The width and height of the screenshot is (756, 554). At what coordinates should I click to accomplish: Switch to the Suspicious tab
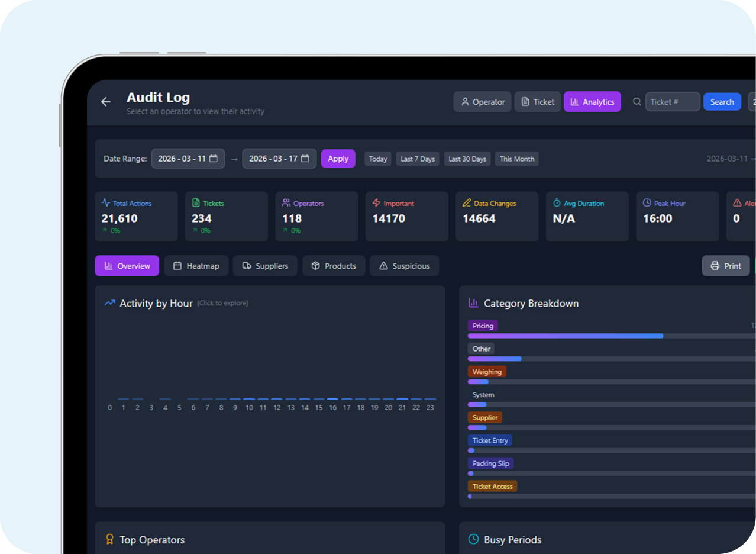[405, 266]
